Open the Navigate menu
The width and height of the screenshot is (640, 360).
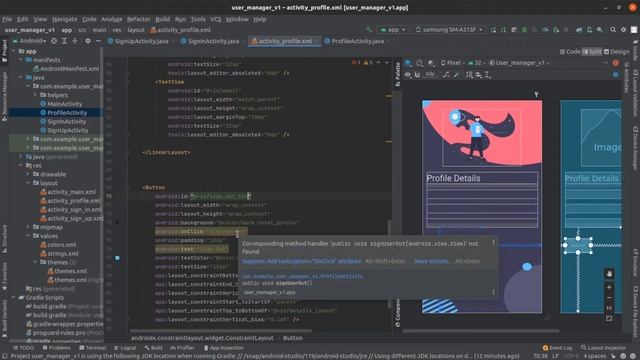tap(64, 19)
